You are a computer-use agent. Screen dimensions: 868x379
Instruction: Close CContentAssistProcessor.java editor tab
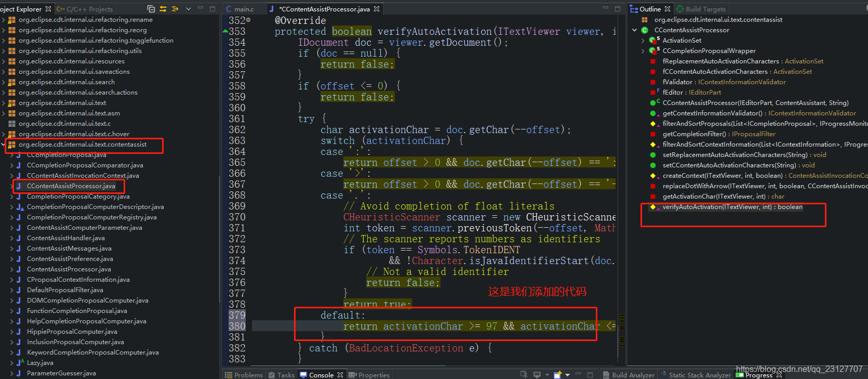(x=377, y=9)
